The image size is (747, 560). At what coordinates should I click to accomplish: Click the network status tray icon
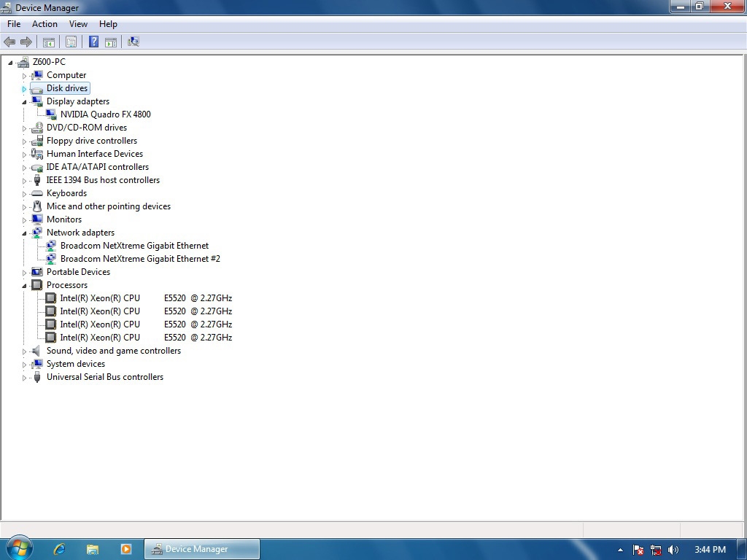click(656, 550)
